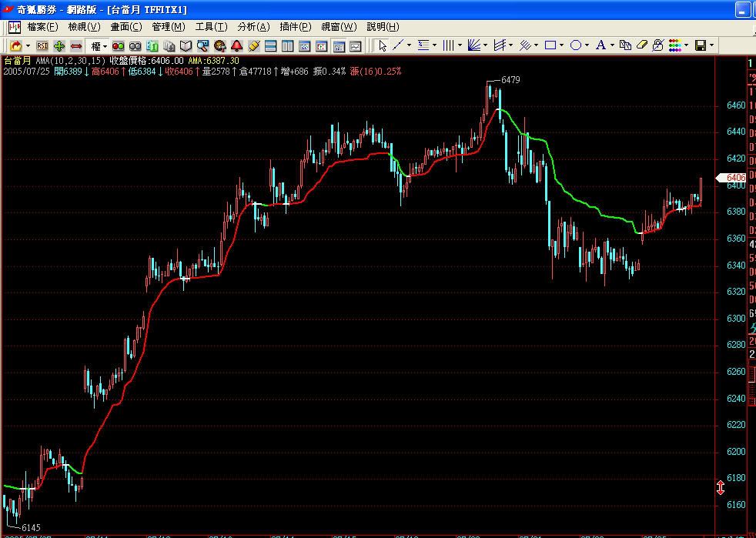Open the 工具(T) menu
The image size is (756, 538).
(211, 27)
